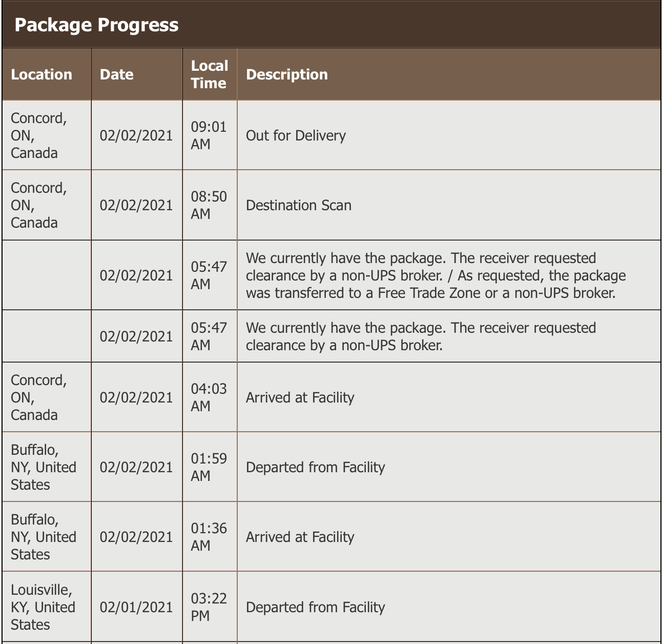Click the 01:59 AM time cell
The width and height of the screenshot is (663, 644).
click(209, 467)
